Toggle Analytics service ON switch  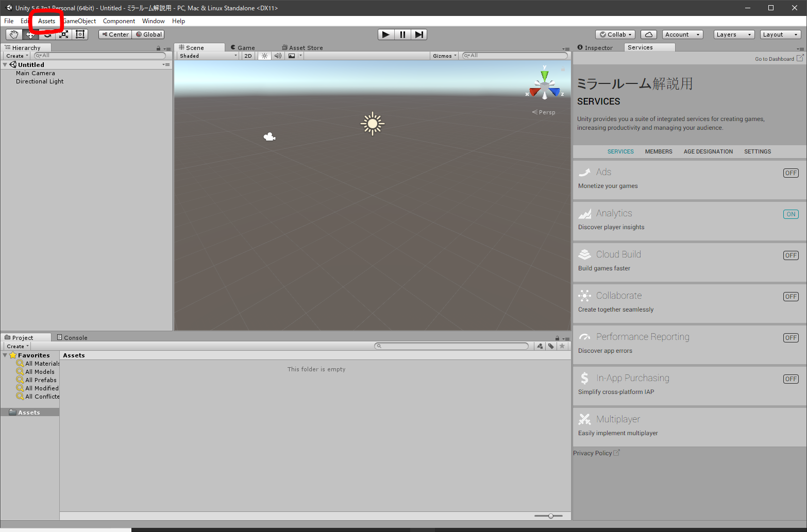click(791, 214)
